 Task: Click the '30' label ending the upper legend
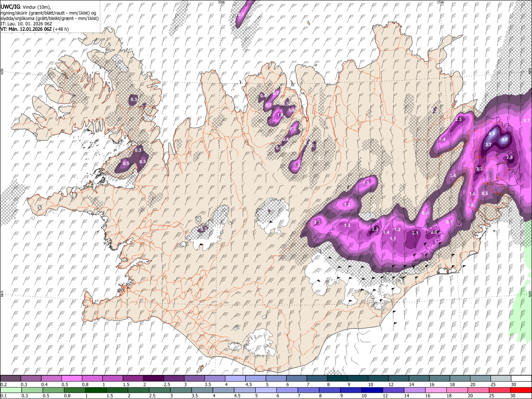[x=513, y=384]
